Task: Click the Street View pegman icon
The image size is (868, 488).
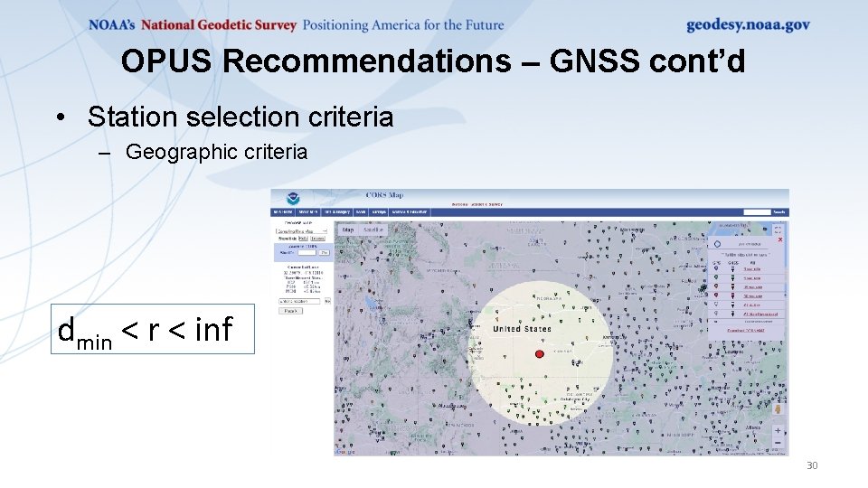Action: click(x=778, y=410)
